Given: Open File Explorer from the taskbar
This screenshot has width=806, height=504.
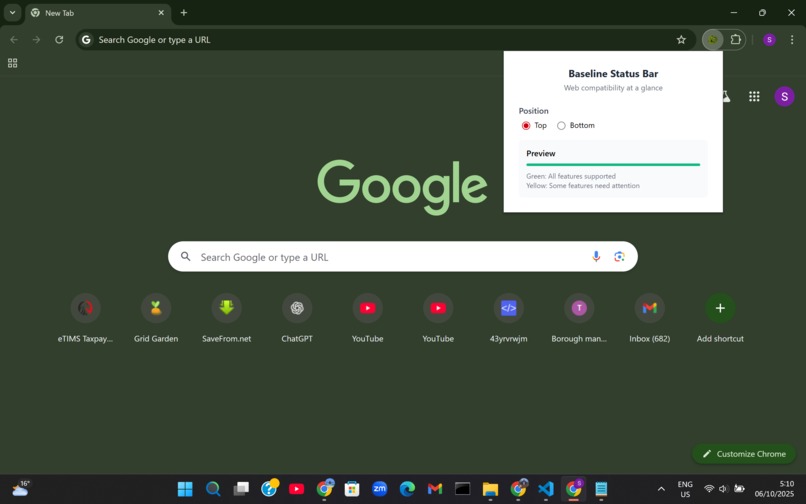Looking at the screenshot, I should point(490,489).
